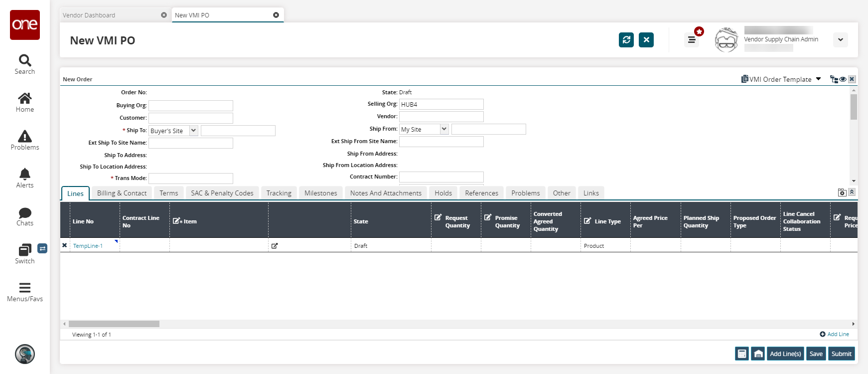Click the refresh icon in the header

pos(626,40)
